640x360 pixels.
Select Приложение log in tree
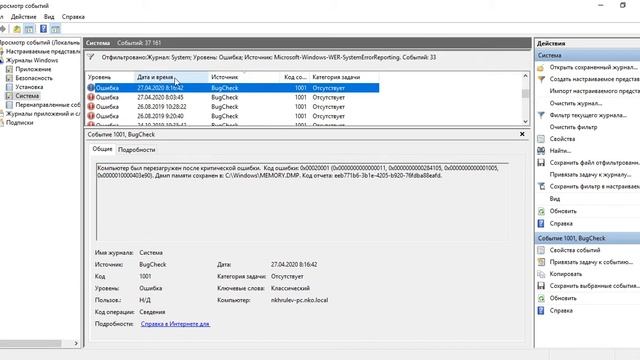pos(33,69)
